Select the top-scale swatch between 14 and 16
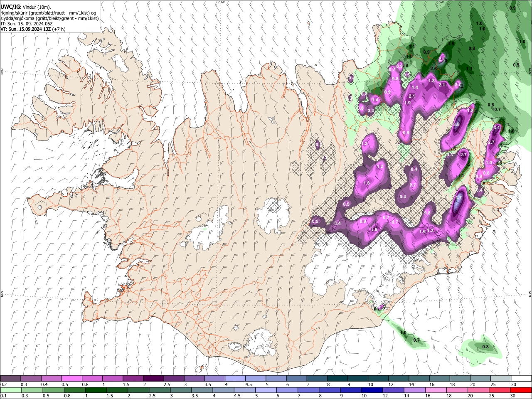Image resolution: width=532 pixels, height=399 pixels. [x=419, y=379]
